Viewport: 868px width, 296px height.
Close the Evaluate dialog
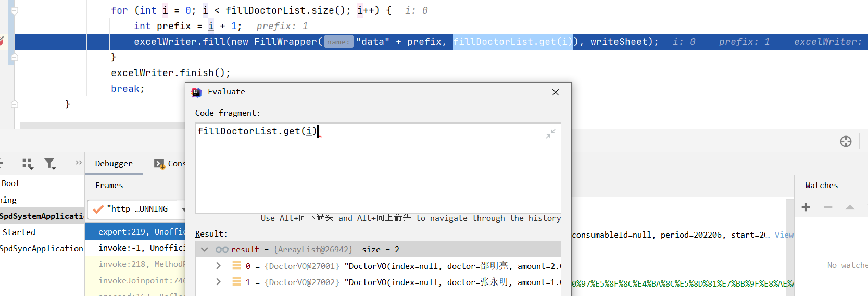pos(556,92)
